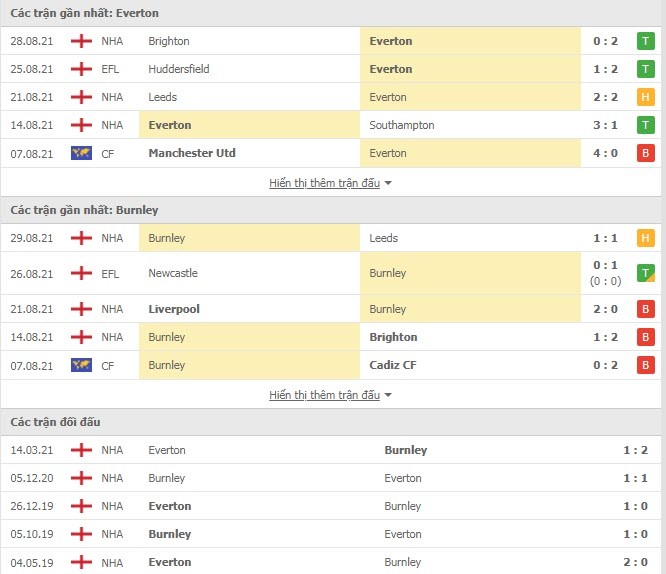Viewport: 666px width, 574px height.
Task: Open Cadiz CF team link
Action: tap(394, 365)
